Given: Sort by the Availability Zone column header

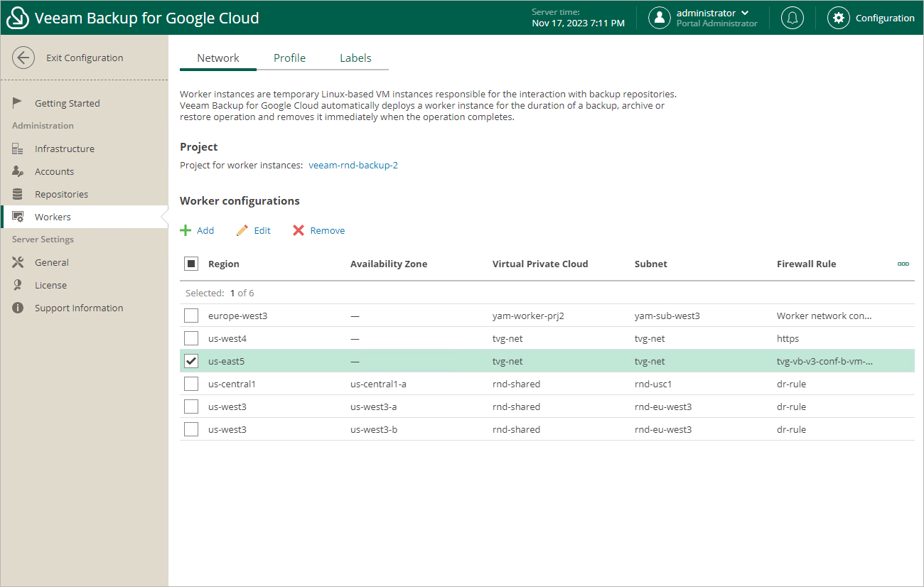Looking at the screenshot, I should pyautogui.click(x=389, y=264).
